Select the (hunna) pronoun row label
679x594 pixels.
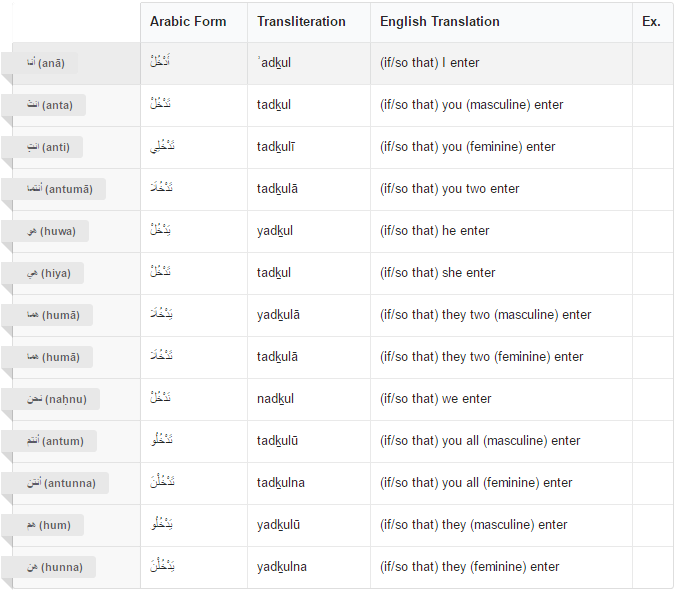48,567
